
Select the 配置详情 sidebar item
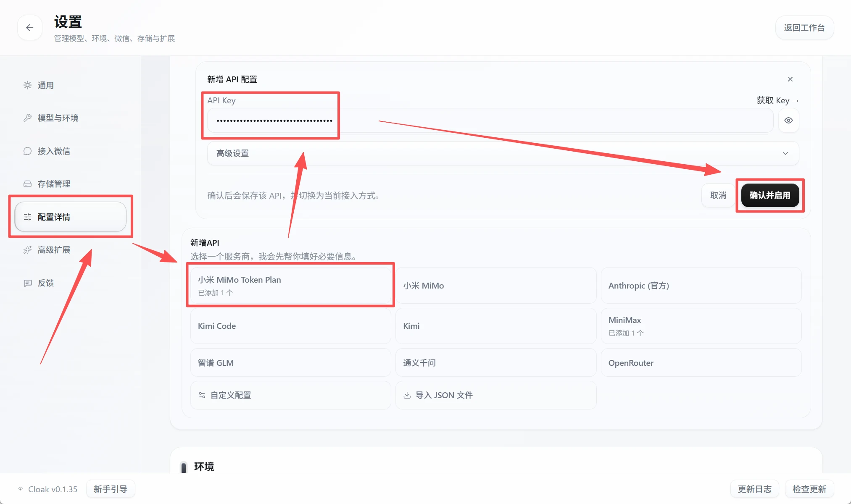click(x=71, y=217)
